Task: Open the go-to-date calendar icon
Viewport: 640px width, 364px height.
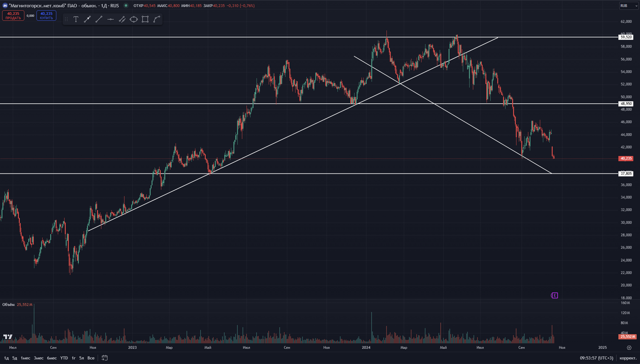Action: coord(105,358)
